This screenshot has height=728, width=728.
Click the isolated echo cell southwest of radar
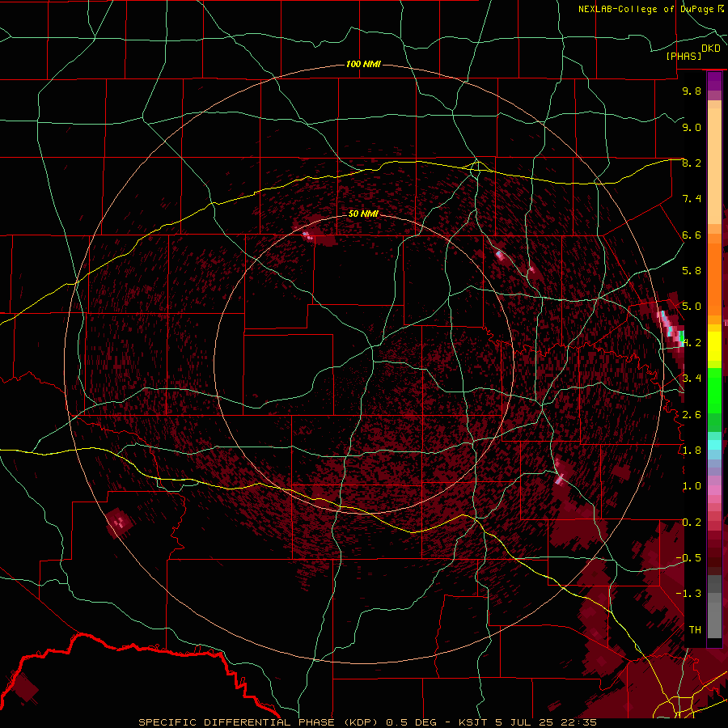tap(120, 523)
